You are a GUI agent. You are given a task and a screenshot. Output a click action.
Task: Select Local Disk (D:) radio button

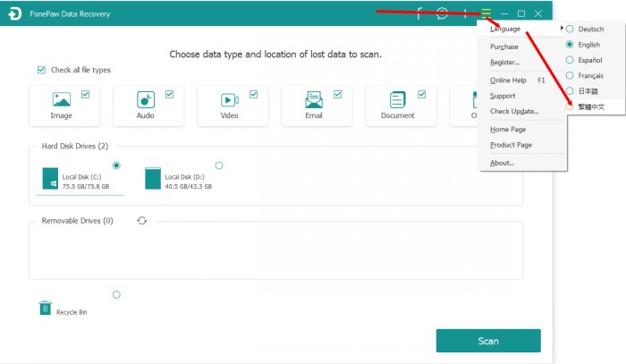[219, 165]
